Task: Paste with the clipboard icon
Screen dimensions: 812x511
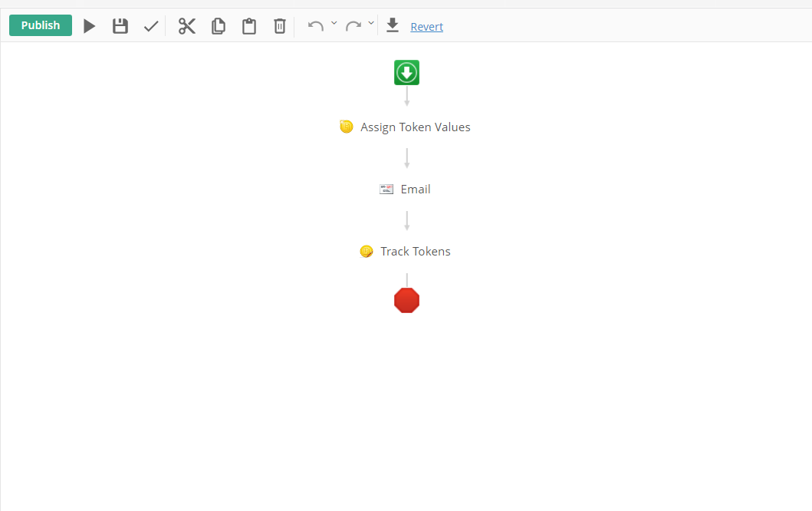Action: [249, 26]
